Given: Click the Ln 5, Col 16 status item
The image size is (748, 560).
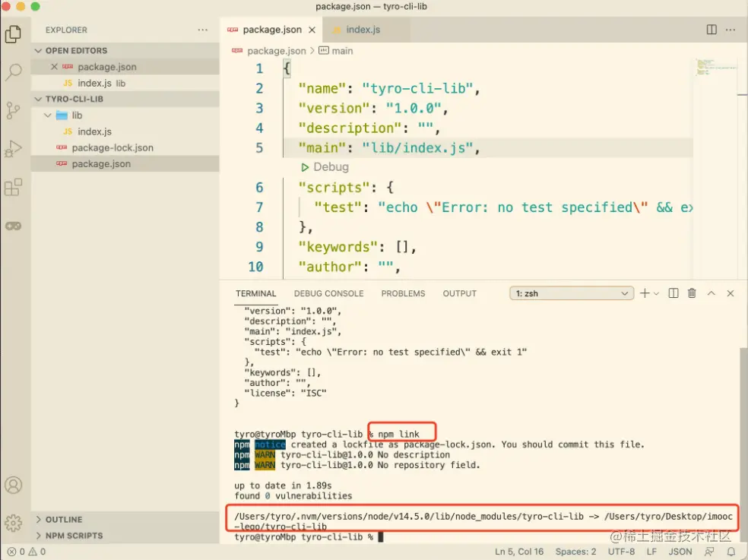Looking at the screenshot, I should click(x=519, y=552).
